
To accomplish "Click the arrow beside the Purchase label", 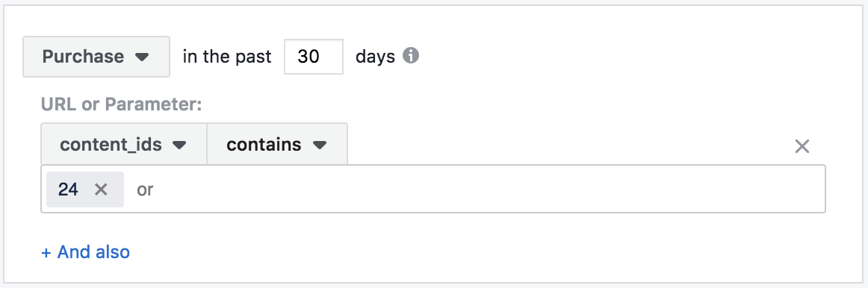I will click(142, 57).
